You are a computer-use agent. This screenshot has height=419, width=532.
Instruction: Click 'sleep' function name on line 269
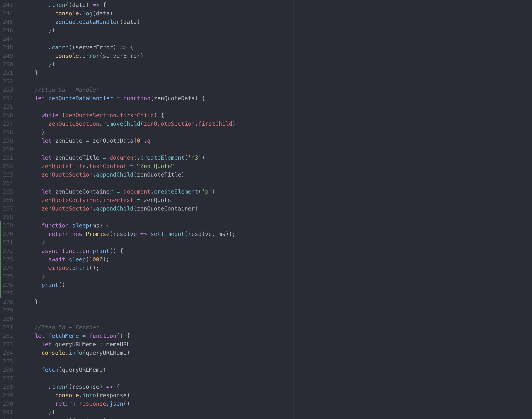[x=81, y=226]
